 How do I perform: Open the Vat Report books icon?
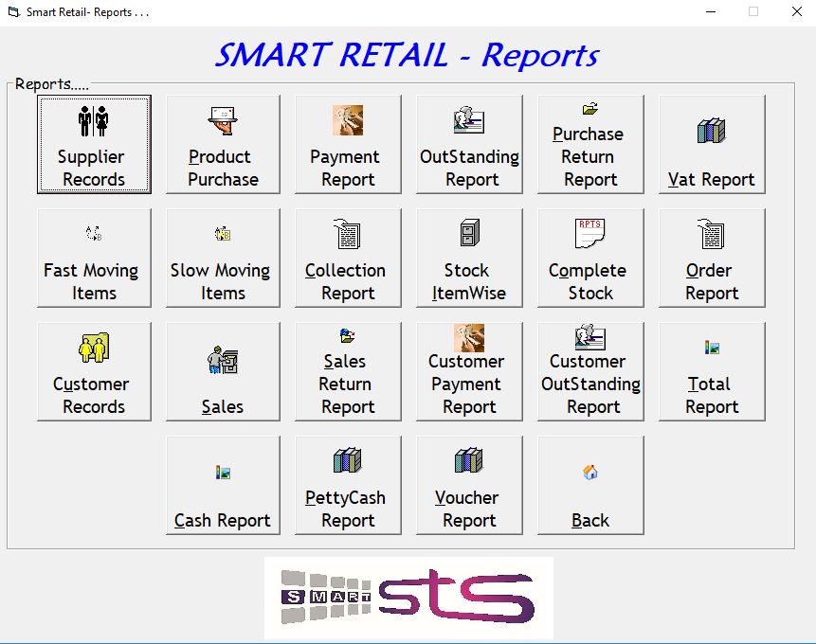(712, 130)
